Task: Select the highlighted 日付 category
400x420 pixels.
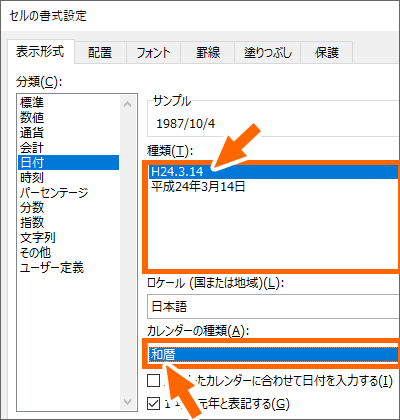Action: (x=68, y=162)
